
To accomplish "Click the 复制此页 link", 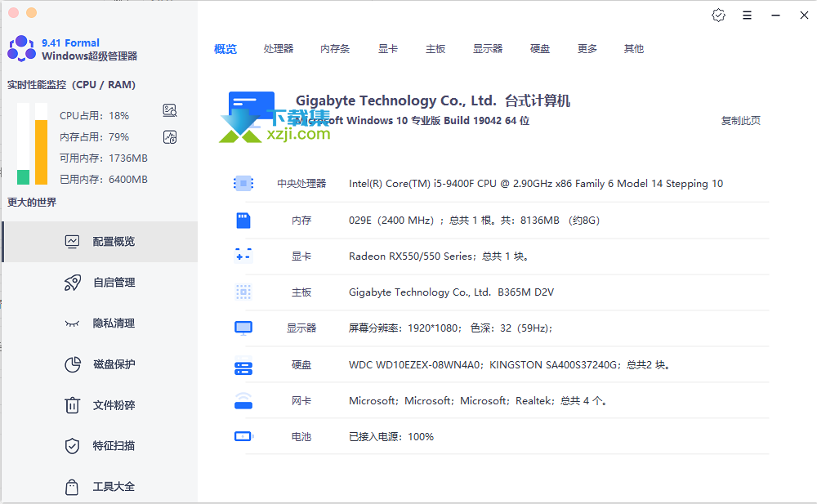I will [741, 121].
